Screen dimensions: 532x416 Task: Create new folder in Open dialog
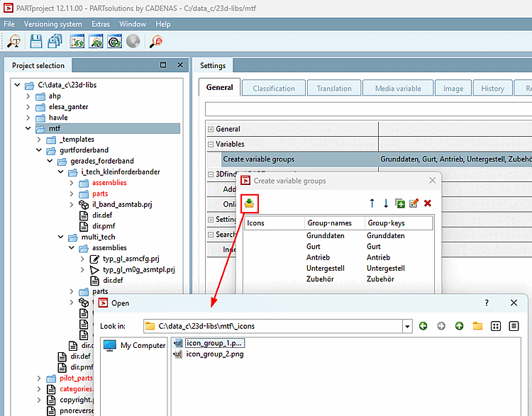point(477,326)
